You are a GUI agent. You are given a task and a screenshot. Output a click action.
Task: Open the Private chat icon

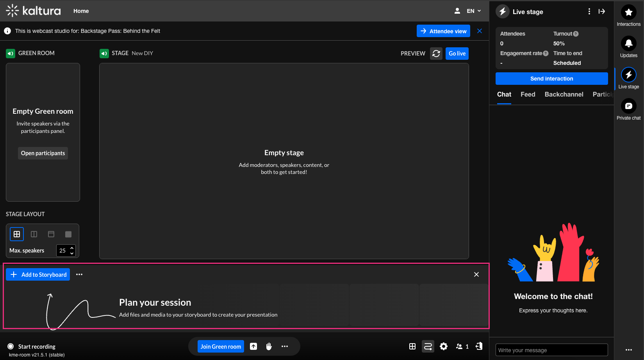[628, 106]
